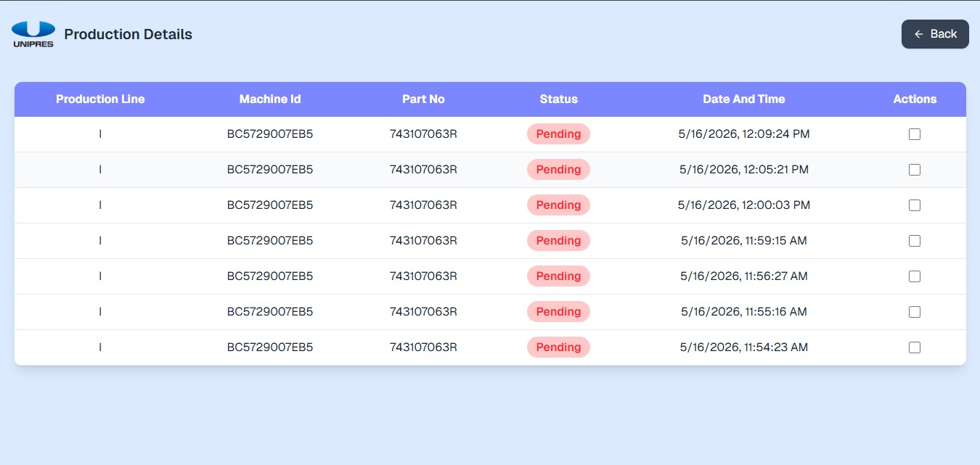This screenshot has width=980, height=465.
Task: Select the 12:00:03 PM row checkbox
Action: click(x=915, y=205)
